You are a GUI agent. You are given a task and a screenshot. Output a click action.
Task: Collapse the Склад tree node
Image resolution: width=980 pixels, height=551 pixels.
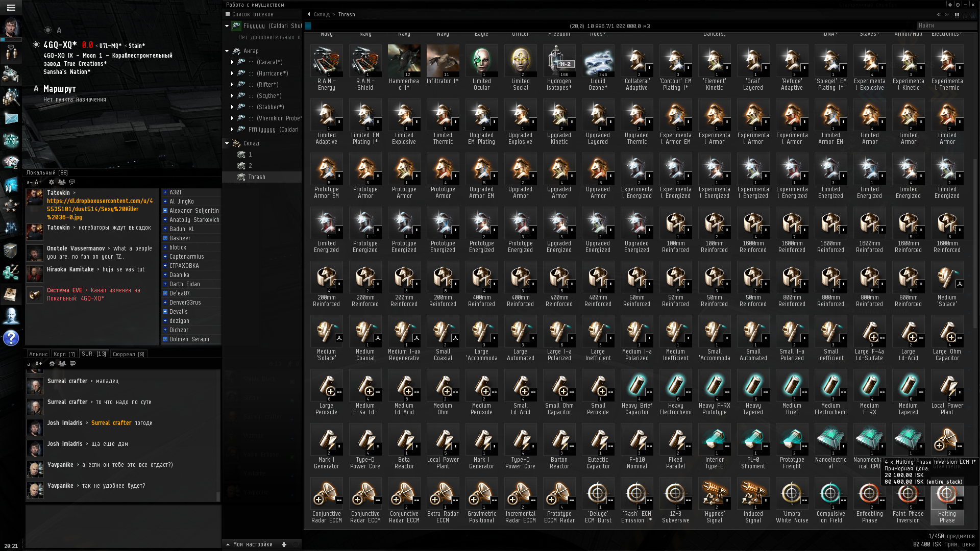point(227,143)
